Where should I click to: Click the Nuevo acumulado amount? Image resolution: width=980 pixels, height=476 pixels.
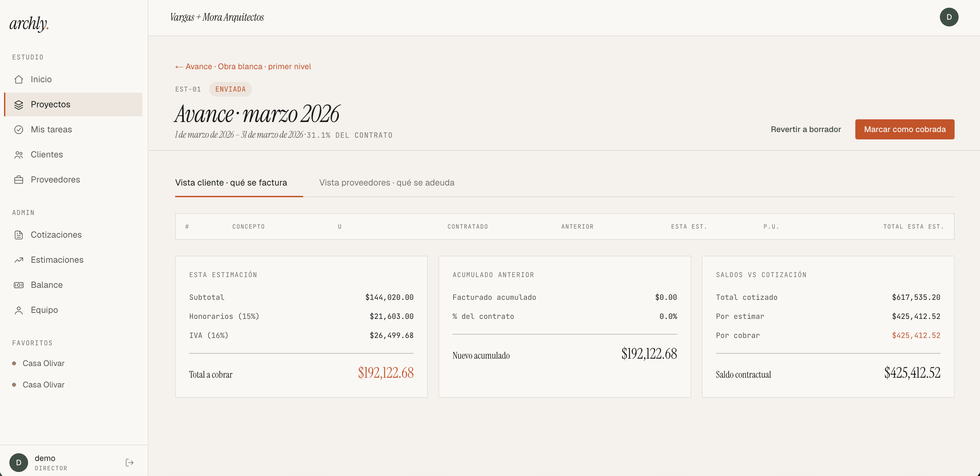[x=649, y=353]
